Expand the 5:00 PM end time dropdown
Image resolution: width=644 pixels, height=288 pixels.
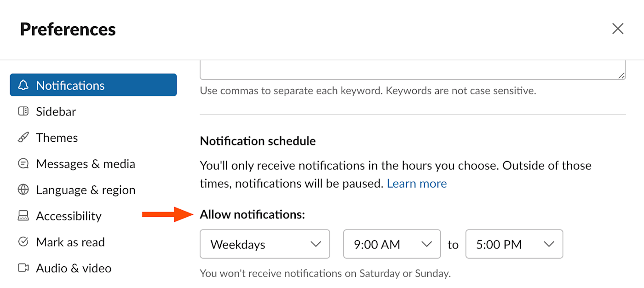[514, 244]
